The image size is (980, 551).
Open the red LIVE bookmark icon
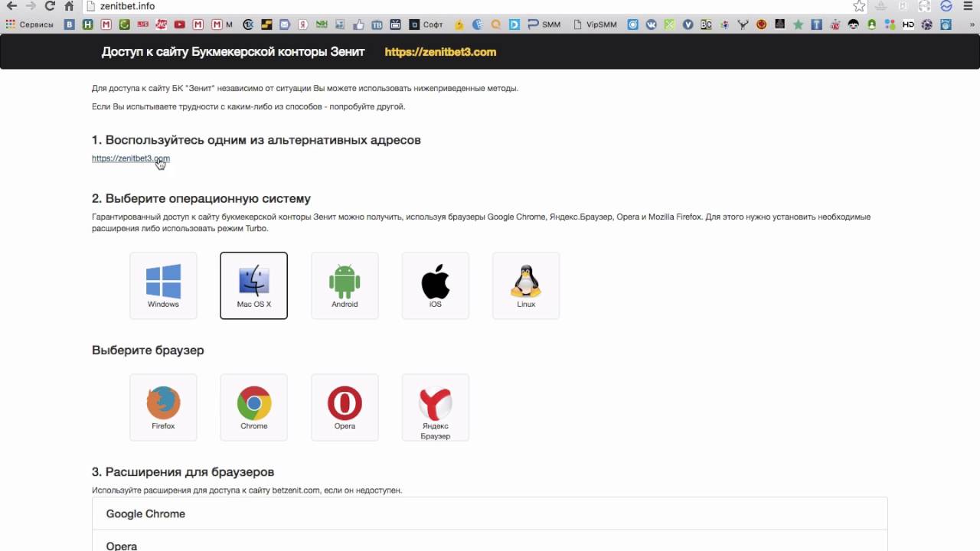[x=143, y=24]
